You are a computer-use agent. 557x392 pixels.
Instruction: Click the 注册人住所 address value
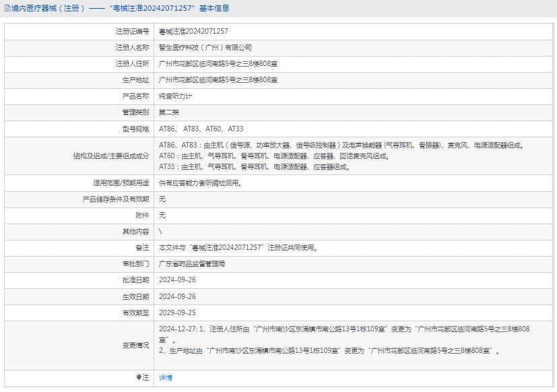coord(218,64)
